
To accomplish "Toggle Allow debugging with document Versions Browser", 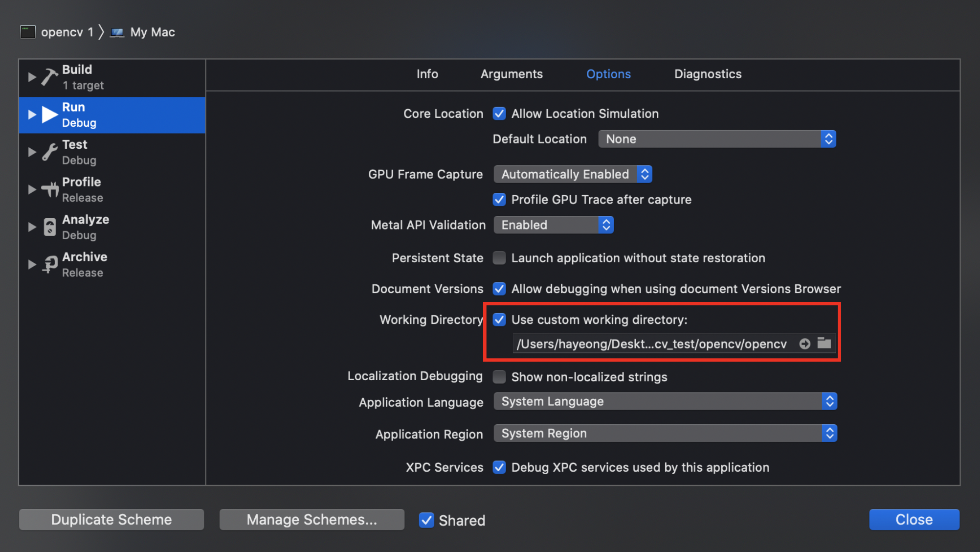I will click(x=499, y=289).
